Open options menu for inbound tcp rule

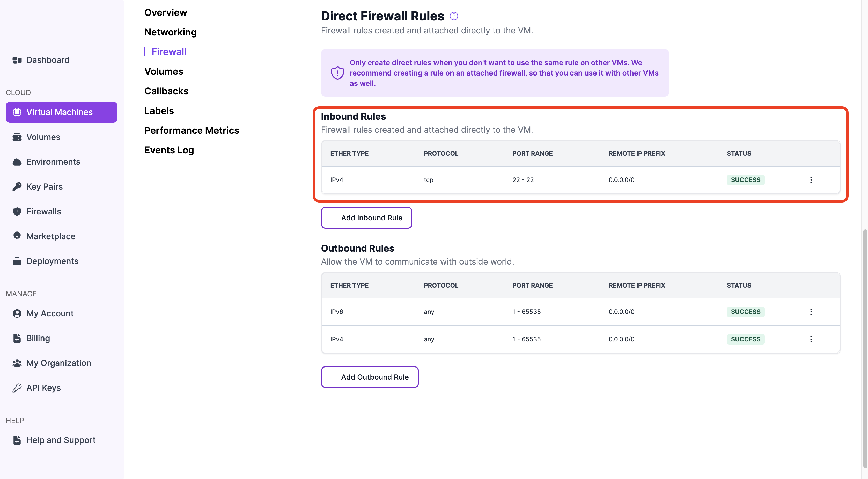(x=811, y=180)
